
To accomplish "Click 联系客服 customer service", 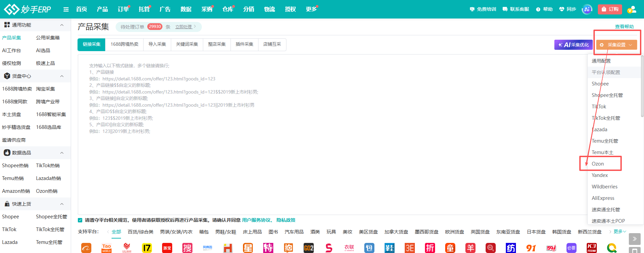I will [516, 9].
